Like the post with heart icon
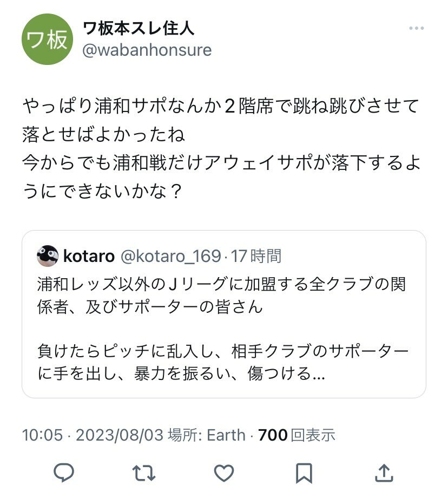 click(x=223, y=473)
